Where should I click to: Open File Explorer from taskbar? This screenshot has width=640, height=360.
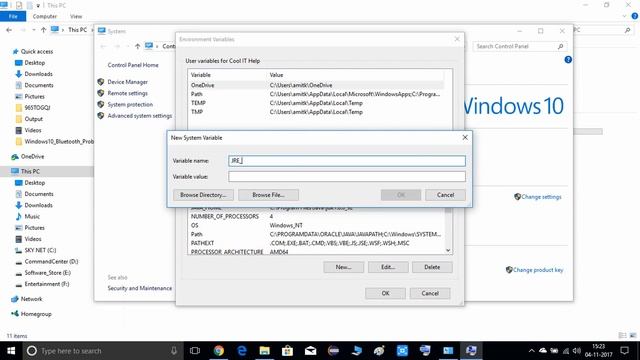click(x=264, y=351)
